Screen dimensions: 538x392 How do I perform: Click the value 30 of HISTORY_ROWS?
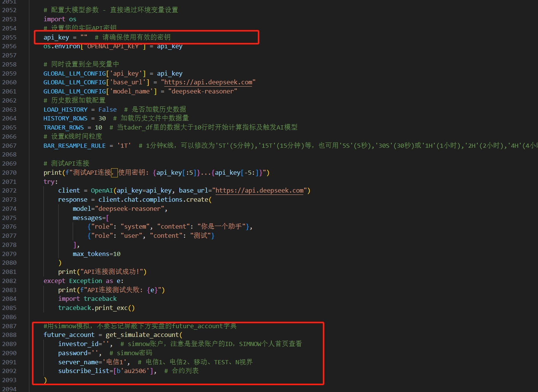pyautogui.click(x=102, y=119)
